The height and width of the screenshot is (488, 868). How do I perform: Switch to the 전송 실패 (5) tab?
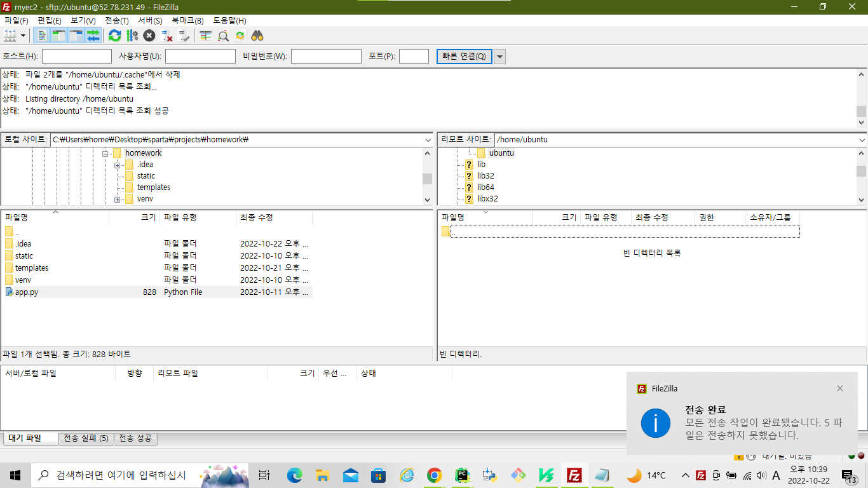86,438
